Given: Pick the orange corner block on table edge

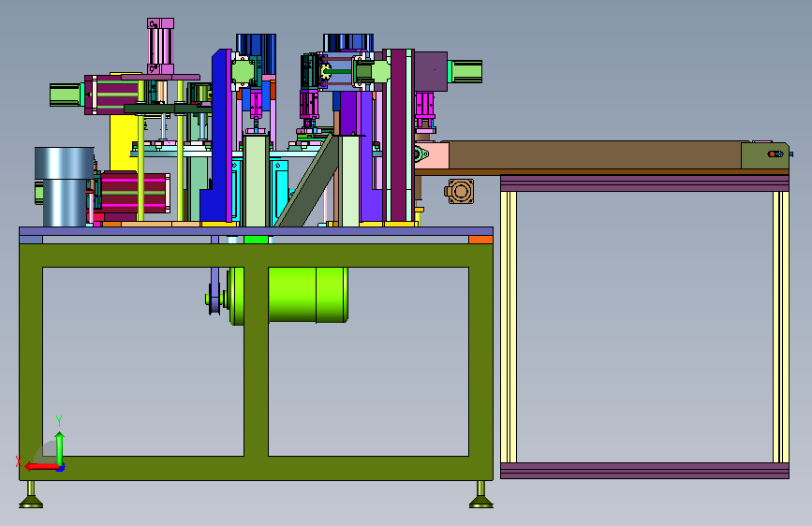Looking at the screenshot, I should click(x=480, y=240).
